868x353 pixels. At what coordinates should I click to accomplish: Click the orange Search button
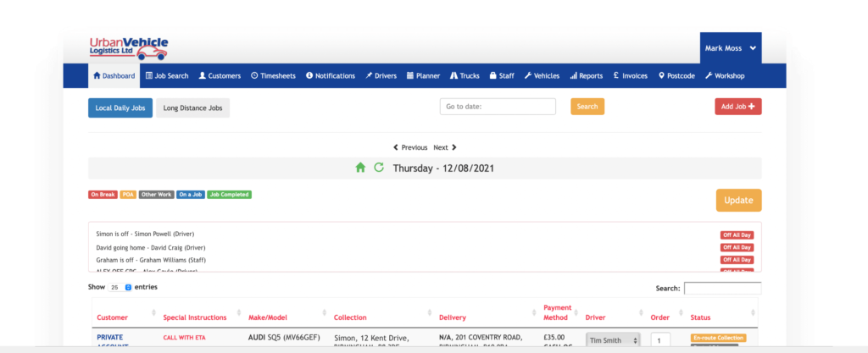pos(587,106)
